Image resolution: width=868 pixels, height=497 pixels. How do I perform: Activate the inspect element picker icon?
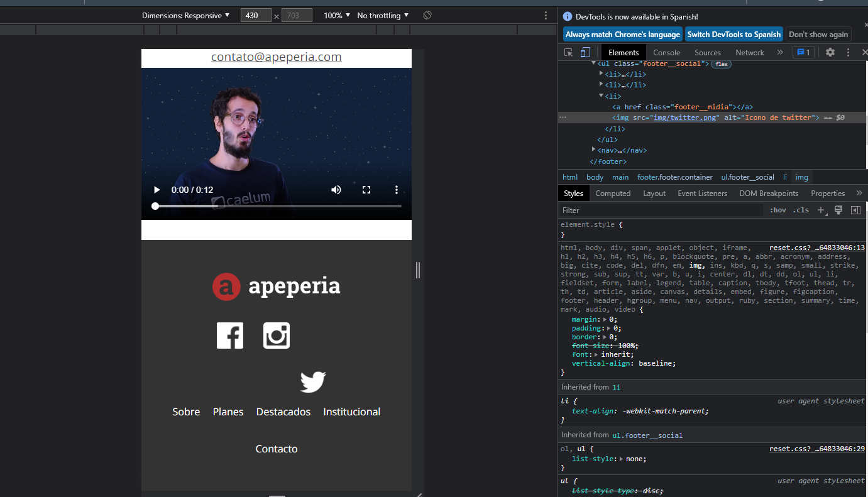pos(568,53)
